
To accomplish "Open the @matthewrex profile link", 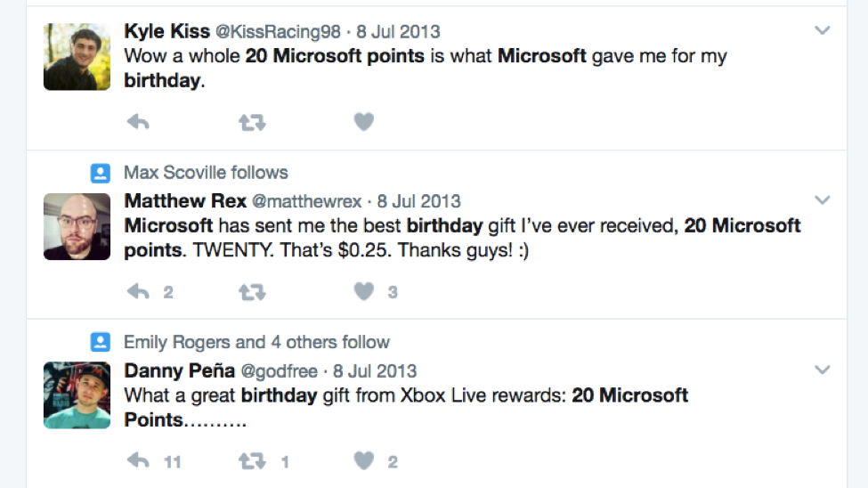I will point(306,201).
